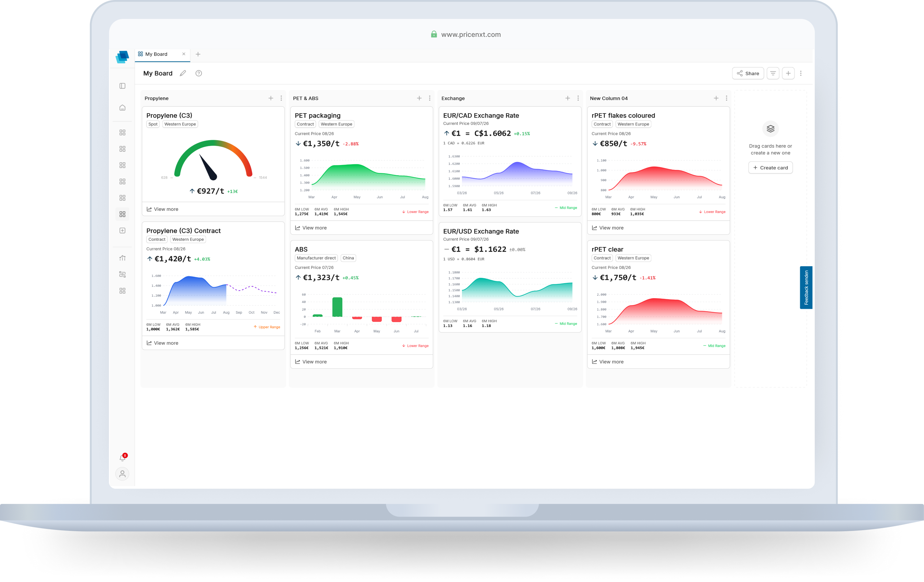Click the Share button
924x582 pixels.
[x=748, y=73]
